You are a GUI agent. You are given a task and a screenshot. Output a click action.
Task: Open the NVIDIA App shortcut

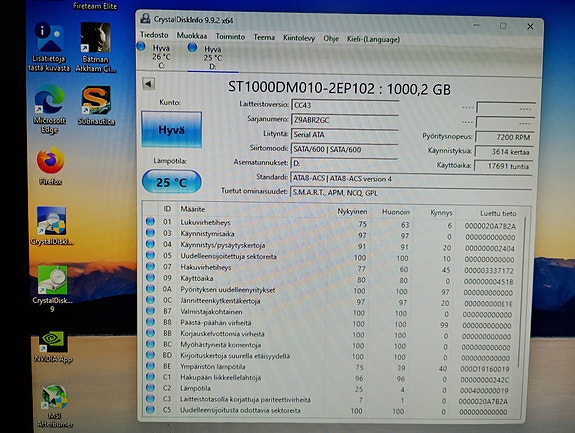[53, 347]
